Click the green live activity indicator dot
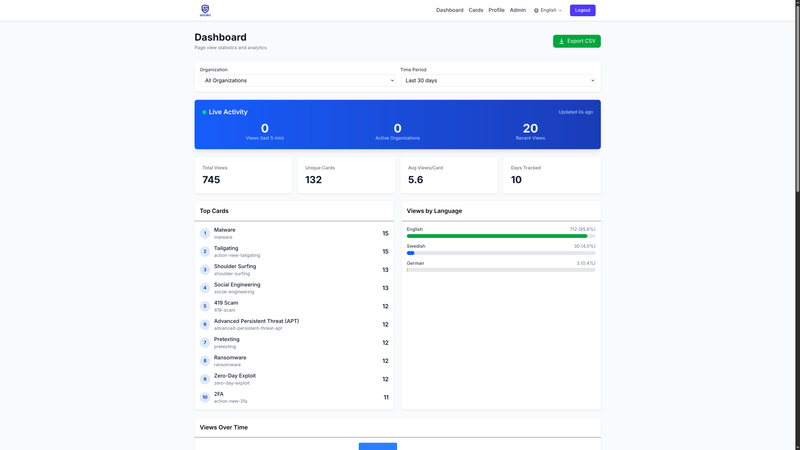800x450 pixels. pos(204,112)
